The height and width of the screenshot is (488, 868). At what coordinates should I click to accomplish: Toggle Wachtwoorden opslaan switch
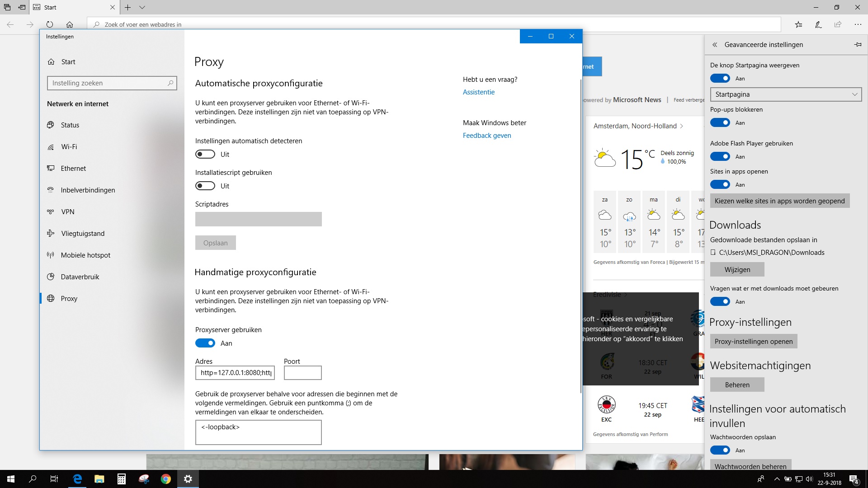tap(720, 450)
